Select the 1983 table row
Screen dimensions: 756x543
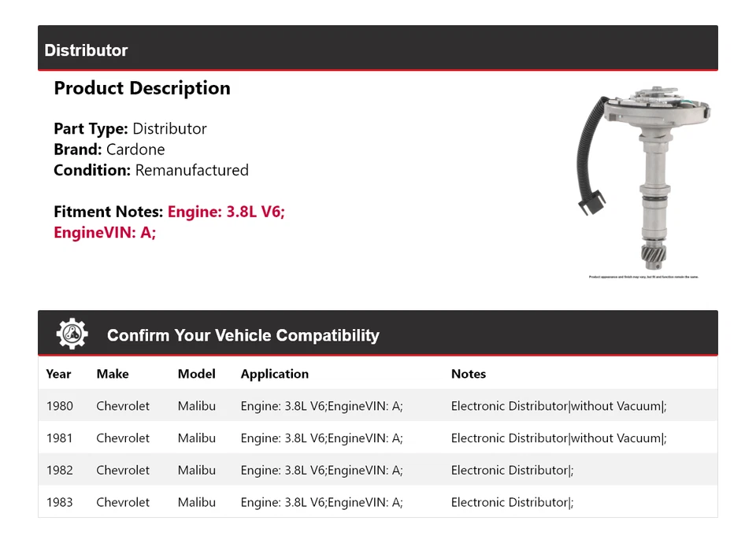(315, 502)
